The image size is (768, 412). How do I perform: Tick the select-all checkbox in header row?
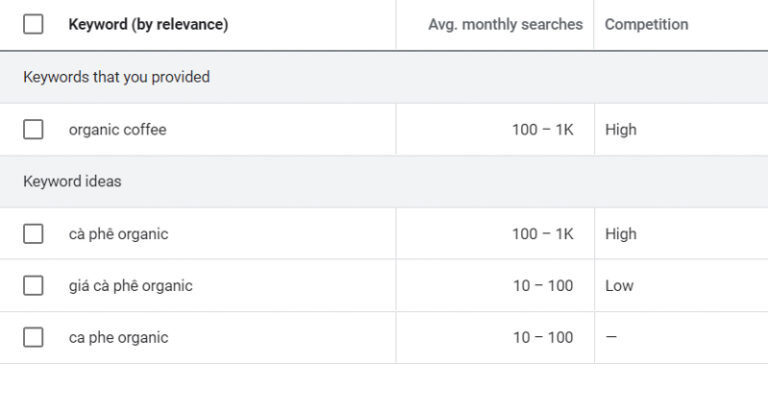(x=33, y=24)
